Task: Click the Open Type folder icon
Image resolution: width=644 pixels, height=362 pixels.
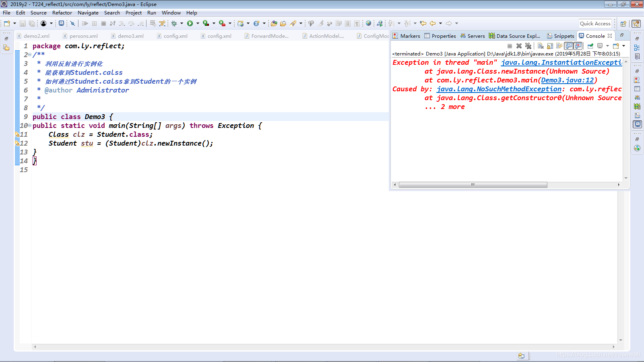Action: (x=274, y=23)
